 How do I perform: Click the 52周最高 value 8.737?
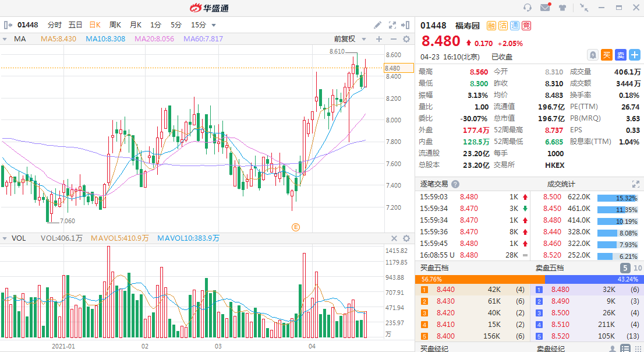[x=554, y=130]
